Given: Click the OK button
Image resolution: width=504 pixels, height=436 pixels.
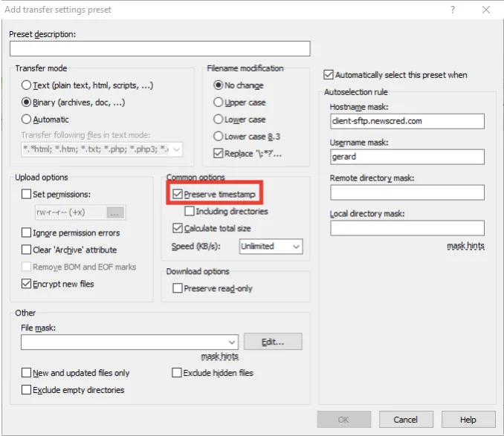Looking at the screenshot, I should (x=343, y=420).
